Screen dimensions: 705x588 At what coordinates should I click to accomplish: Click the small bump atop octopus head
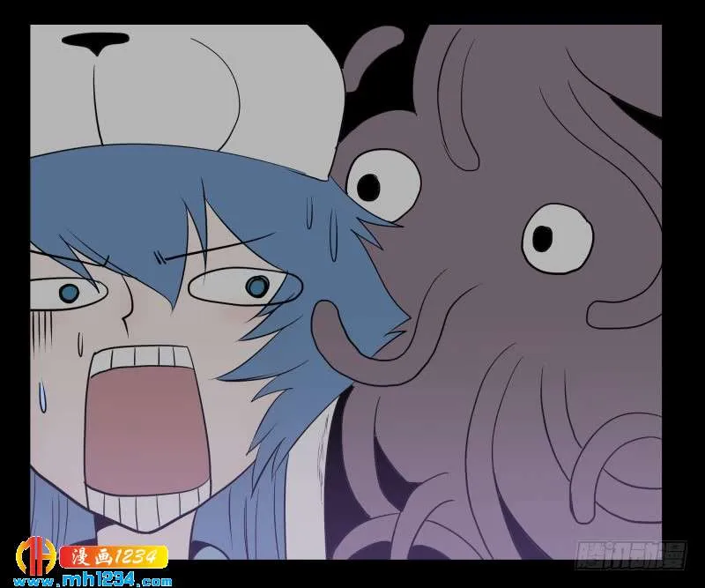(370, 53)
